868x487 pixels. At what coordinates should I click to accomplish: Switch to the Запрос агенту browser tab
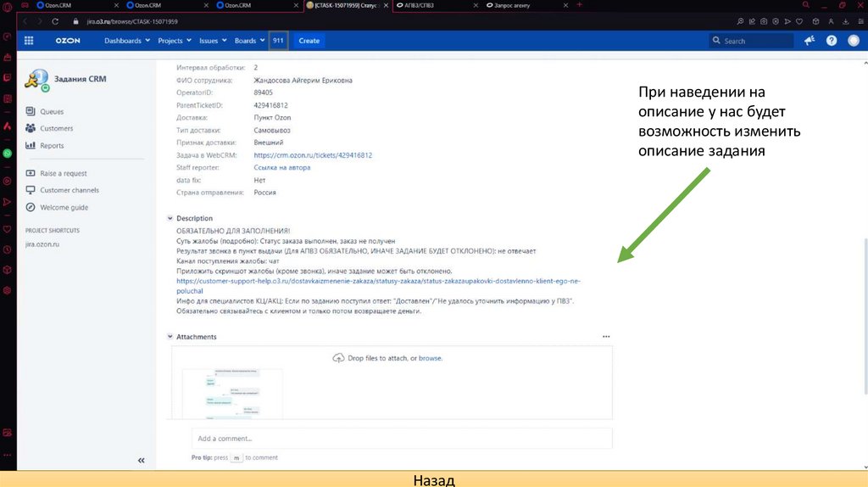coord(526,5)
